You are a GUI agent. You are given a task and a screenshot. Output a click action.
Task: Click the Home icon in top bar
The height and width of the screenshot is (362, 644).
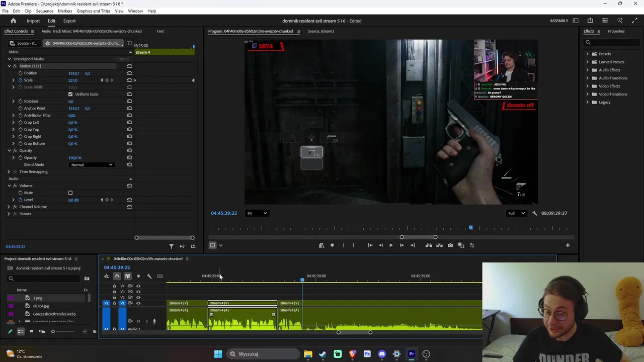point(14,21)
